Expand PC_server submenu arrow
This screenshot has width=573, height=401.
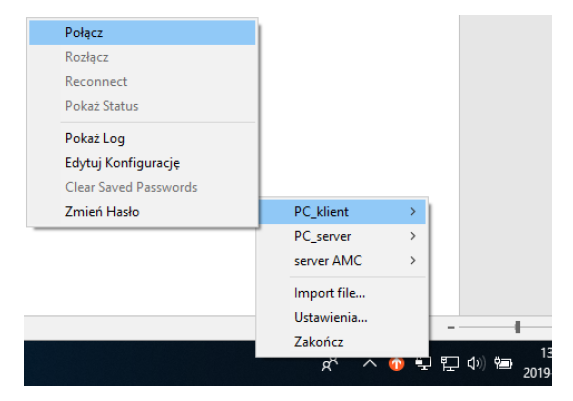(x=413, y=236)
